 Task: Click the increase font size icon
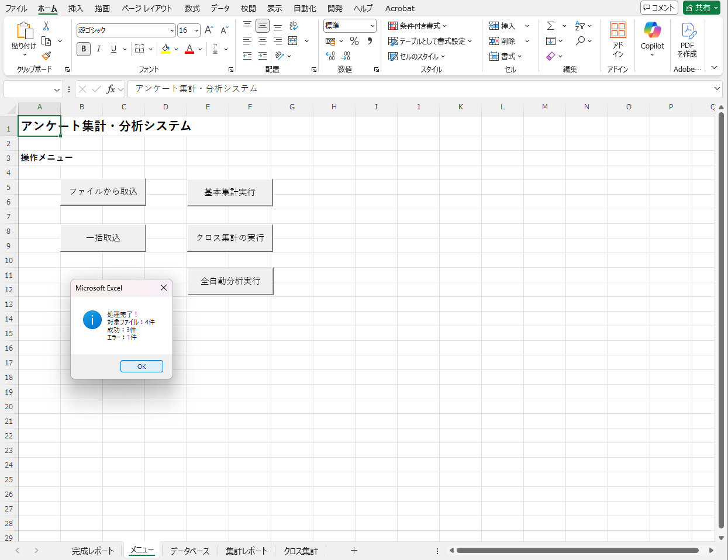coord(209,30)
